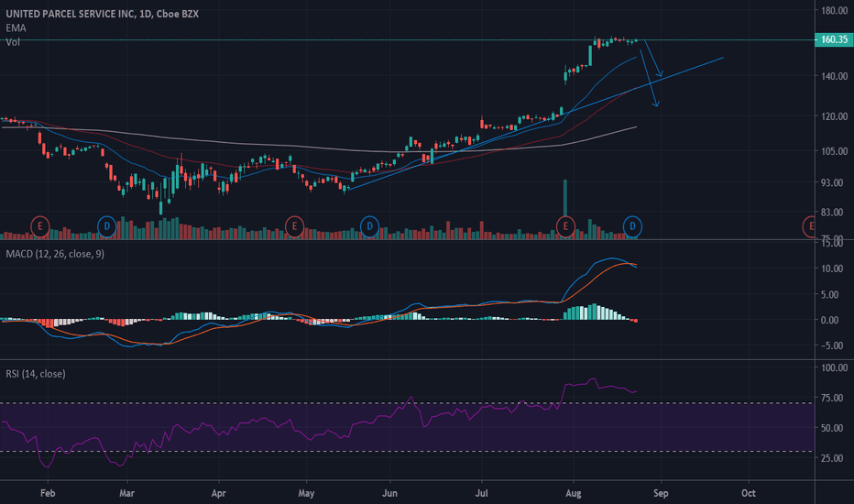This screenshot has width=854, height=504.
Task: Click the dividend D marker near late February
Action: [x=106, y=226]
